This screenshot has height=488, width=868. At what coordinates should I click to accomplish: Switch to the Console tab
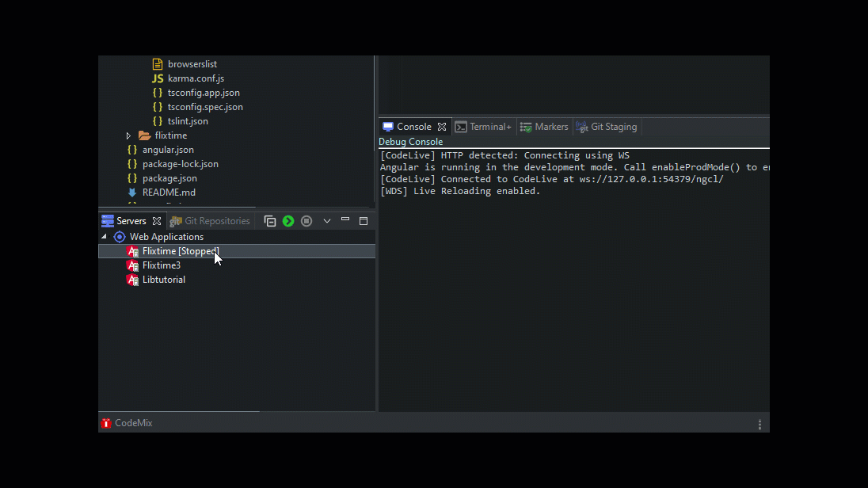click(x=413, y=126)
